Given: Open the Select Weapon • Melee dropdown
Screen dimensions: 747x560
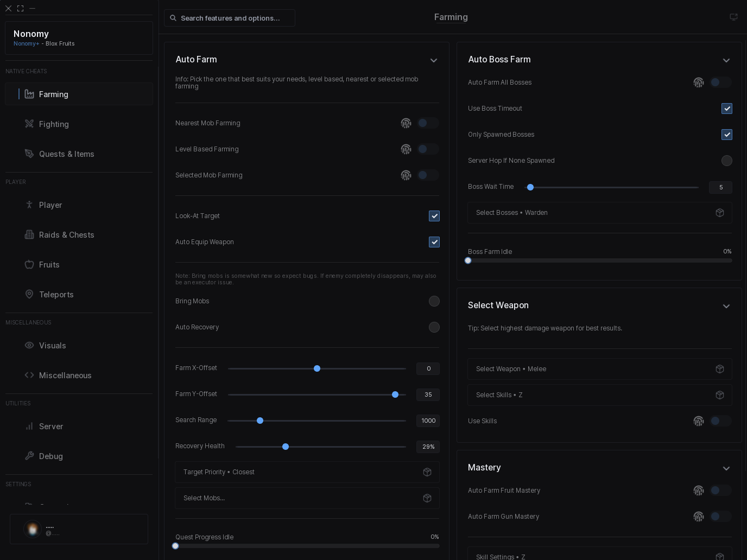Looking at the screenshot, I should 600,369.
